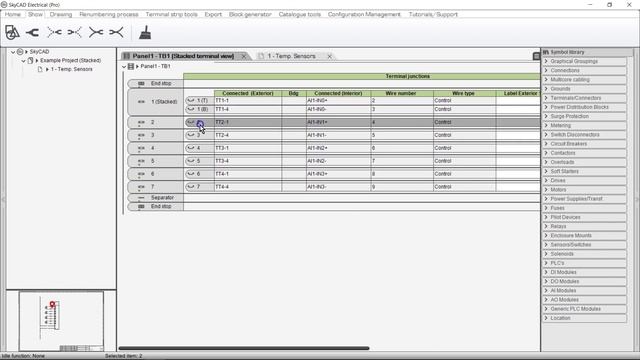This screenshot has width=640, height=360.
Task: Click the dashed-left, fork-right jumper toolbar icon
Action: click(x=54, y=32)
